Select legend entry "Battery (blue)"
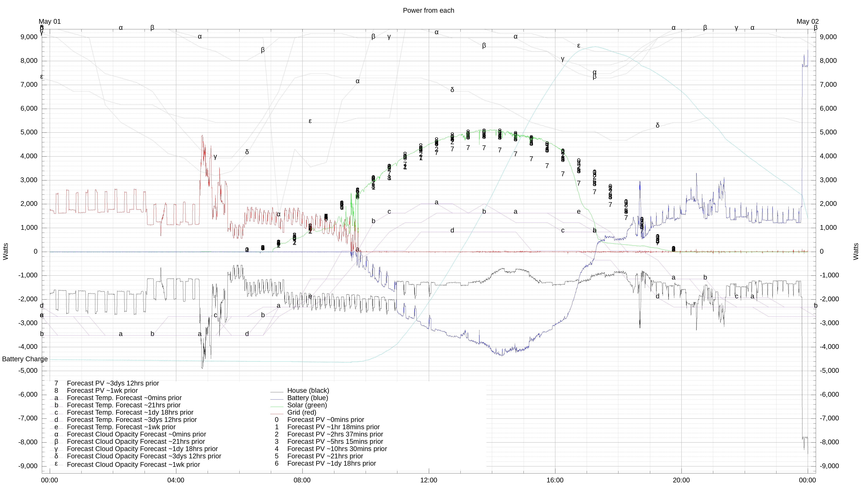 tap(307, 398)
